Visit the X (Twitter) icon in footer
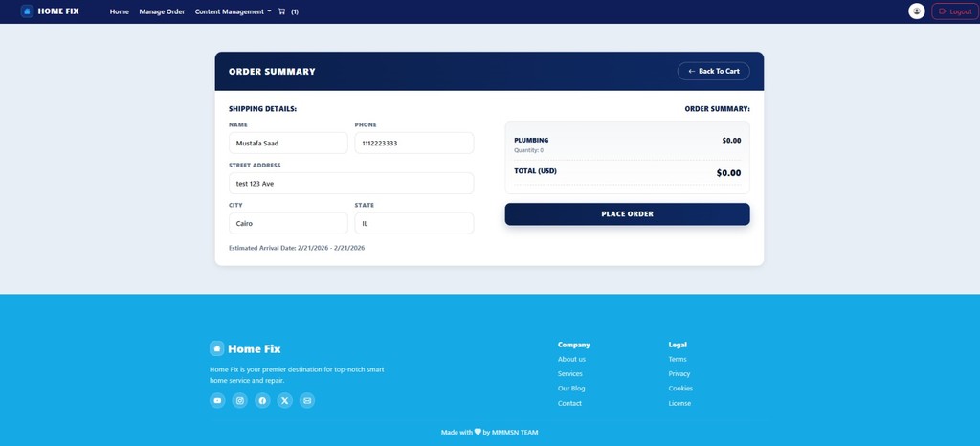 click(285, 400)
